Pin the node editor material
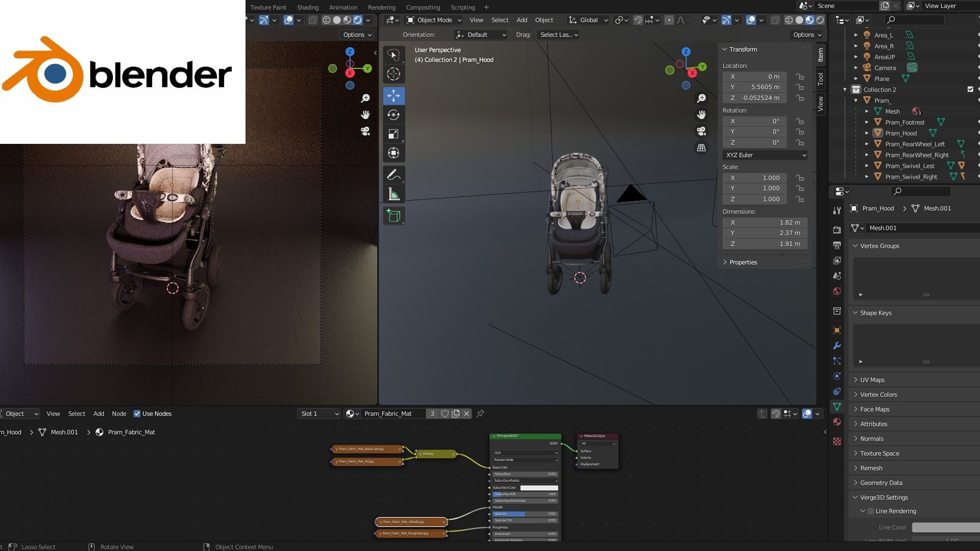The width and height of the screenshot is (980, 551). [x=480, y=414]
